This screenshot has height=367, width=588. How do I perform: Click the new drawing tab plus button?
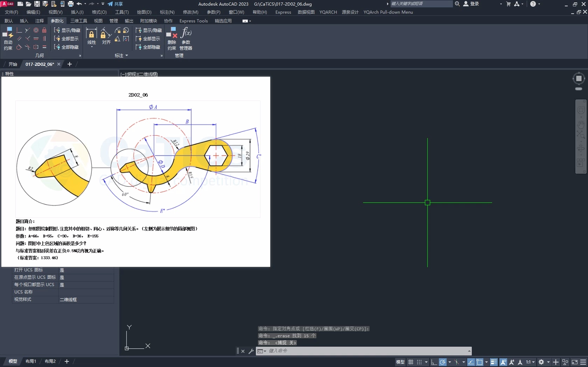[70, 64]
